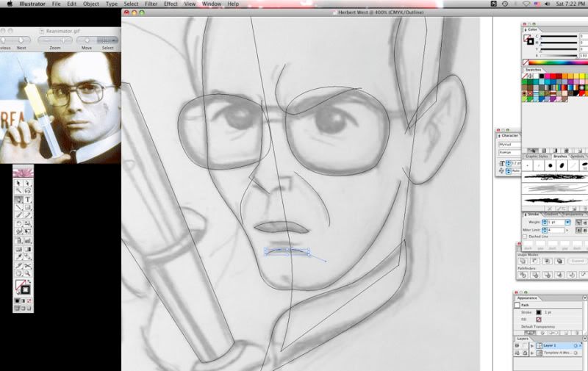Click the stroke Weight stepper arrows
The image size is (588, 371).
[x=545, y=222]
